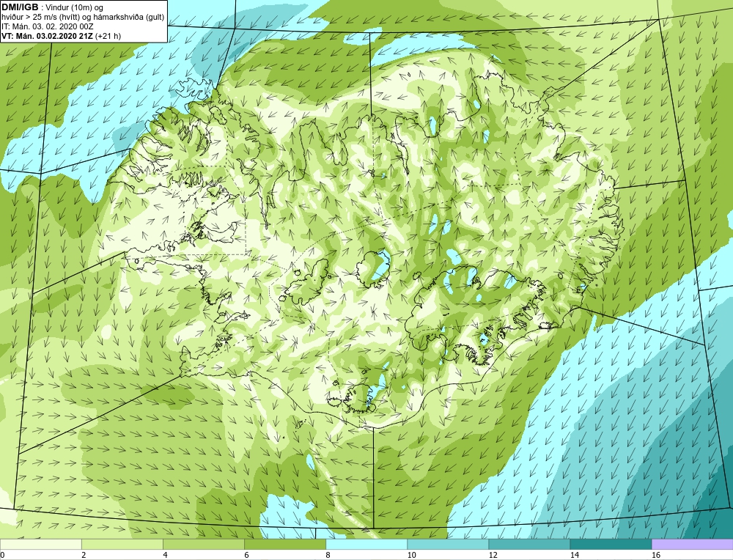Click the "VT: Mán. 03.02.2020 21Z" valid time
This screenshot has height=560, width=733.
(47, 36)
